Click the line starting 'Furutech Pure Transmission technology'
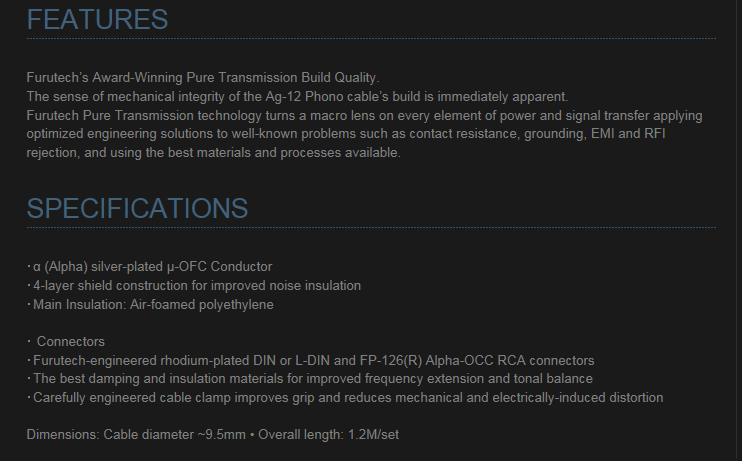The image size is (742, 461). click(364, 115)
